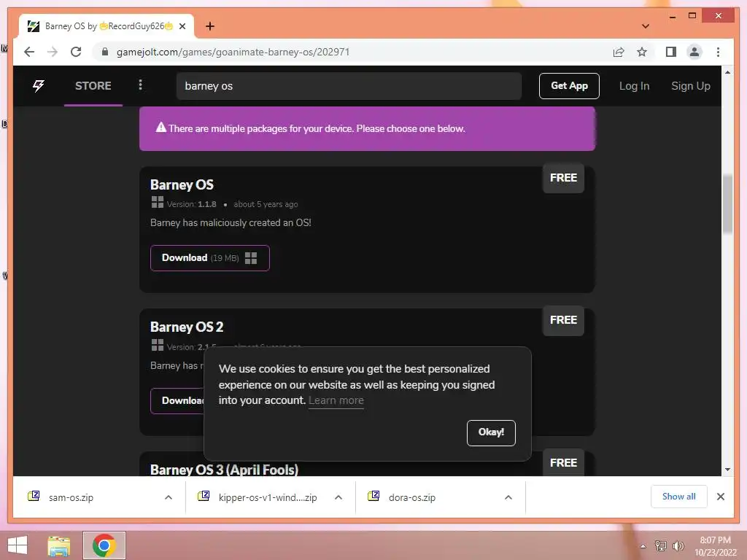Viewport: 747px width, 560px height.
Task: Expand options for kipper-os zip download
Action: click(x=338, y=497)
